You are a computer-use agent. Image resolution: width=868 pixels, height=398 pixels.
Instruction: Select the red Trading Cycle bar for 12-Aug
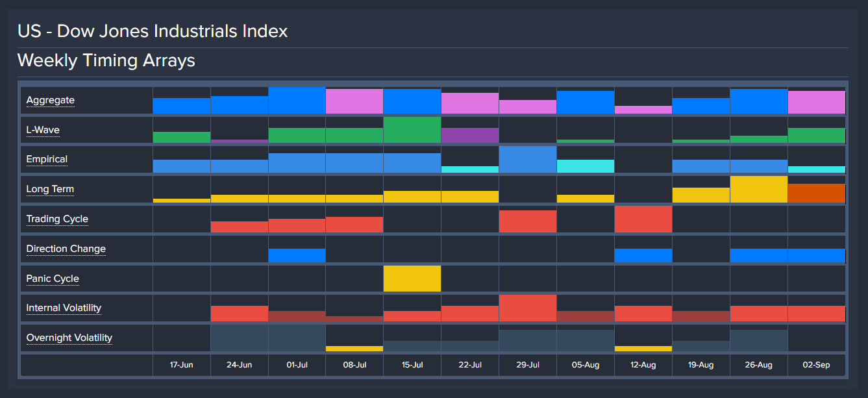pyautogui.click(x=643, y=219)
